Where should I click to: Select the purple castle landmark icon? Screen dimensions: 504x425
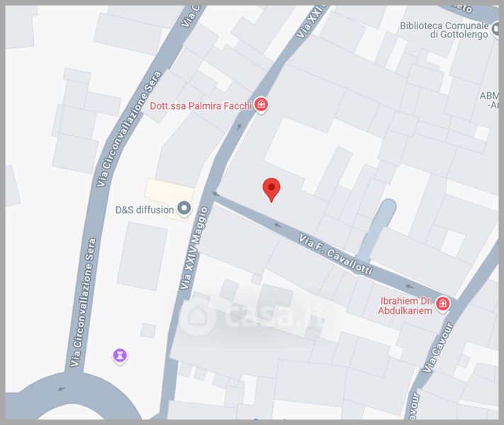pyautogui.click(x=120, y=356)
